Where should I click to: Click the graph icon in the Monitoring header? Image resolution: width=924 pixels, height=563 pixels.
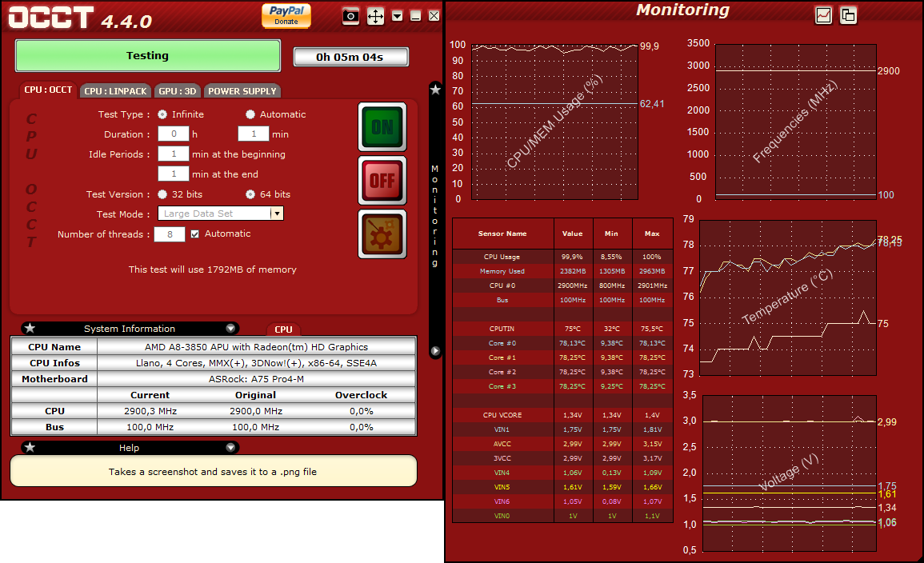[823, 15]
